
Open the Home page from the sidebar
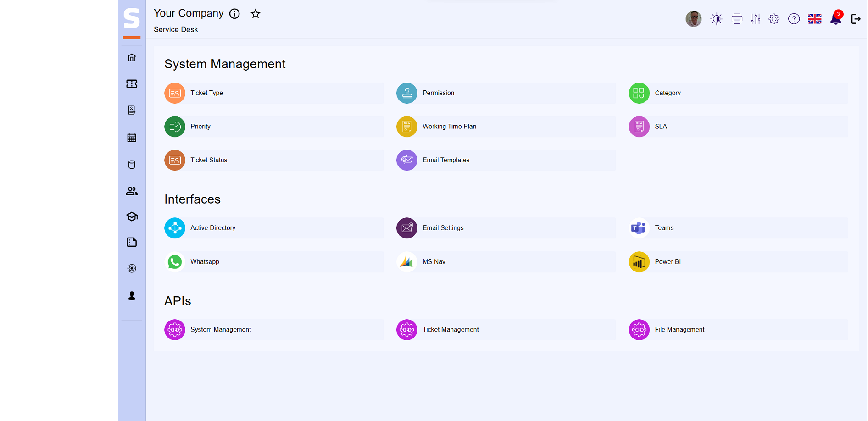[132, 57]
